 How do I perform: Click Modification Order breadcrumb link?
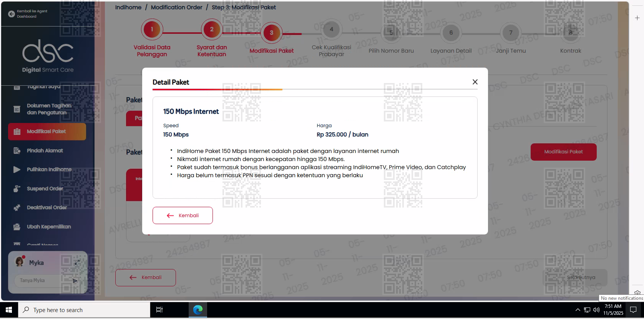tap(176, 7)
